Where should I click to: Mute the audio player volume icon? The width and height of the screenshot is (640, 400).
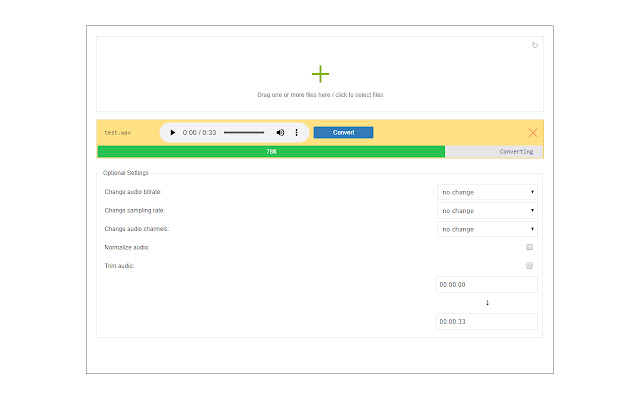pyautogui.click(x=280, y=132)
